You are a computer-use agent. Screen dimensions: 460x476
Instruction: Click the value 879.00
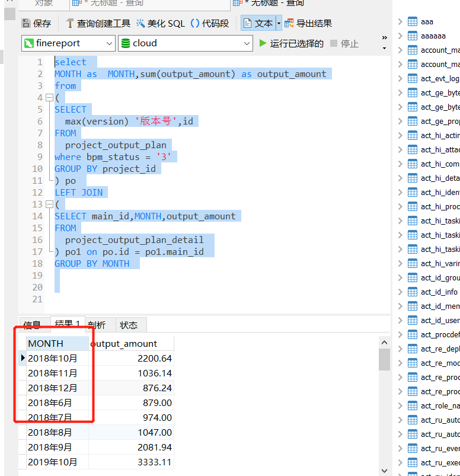click(x=157, y=403)
